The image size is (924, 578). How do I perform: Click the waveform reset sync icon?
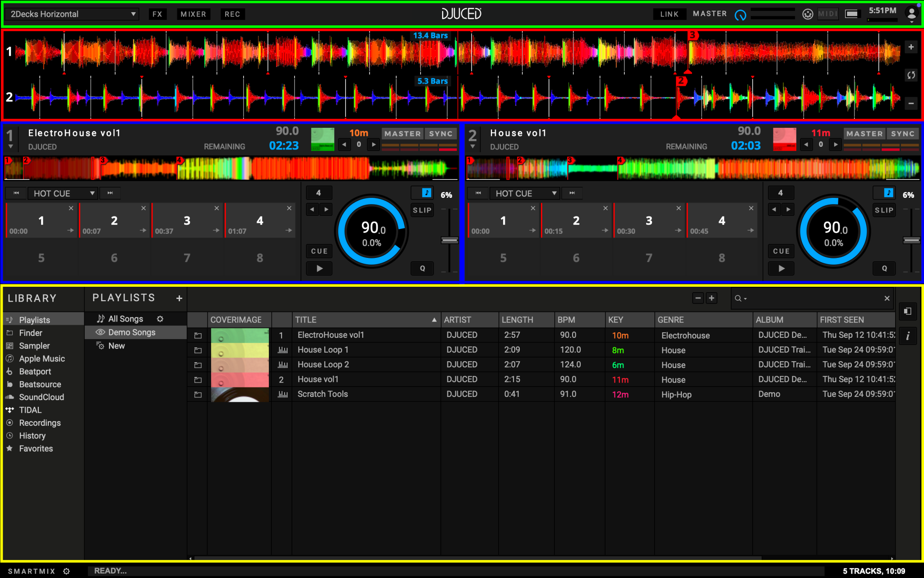click(x=911, y=75)
